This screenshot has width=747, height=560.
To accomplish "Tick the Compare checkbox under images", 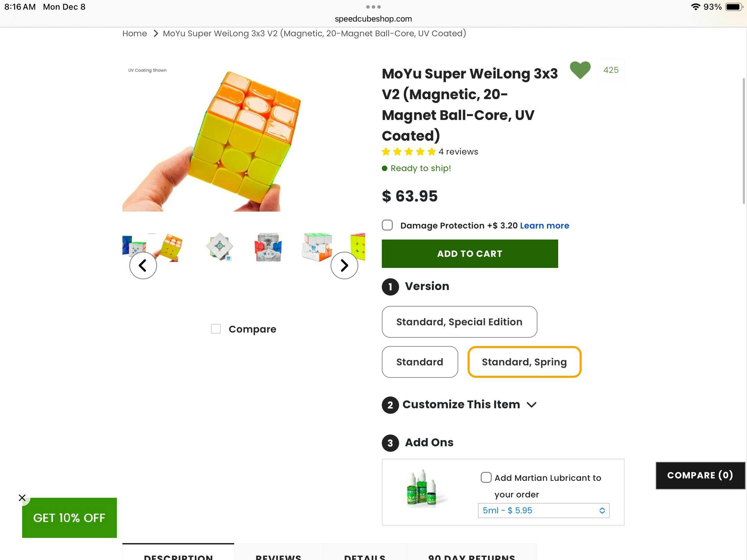I will click(216, 329).
